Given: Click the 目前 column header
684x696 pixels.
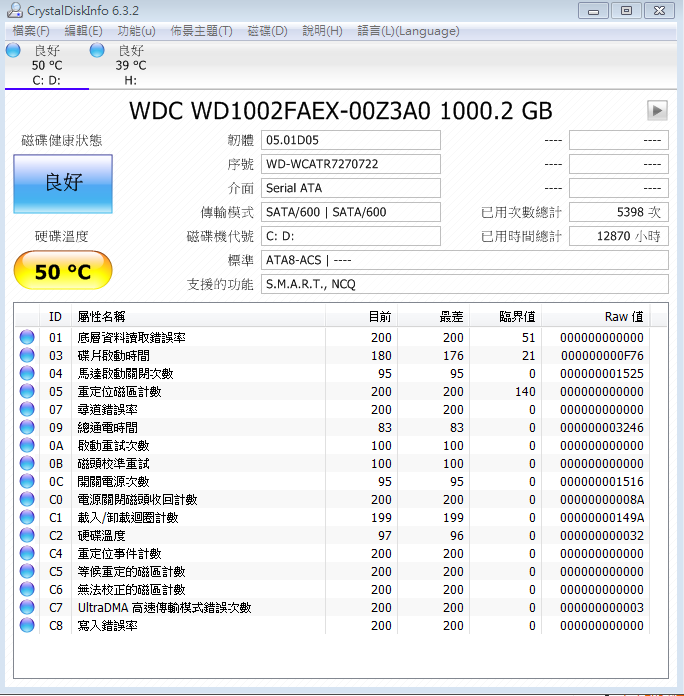Looking at the screenshot, I should pos(361,316).
